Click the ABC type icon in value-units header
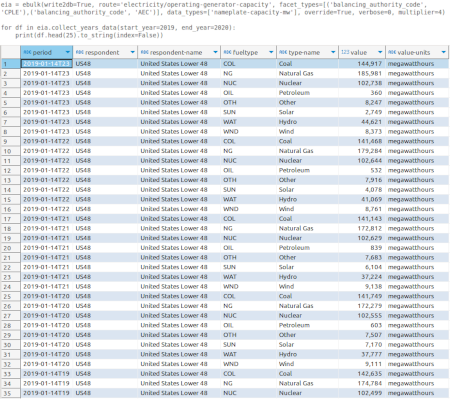The image size is (450, 400). pos(392,52)
